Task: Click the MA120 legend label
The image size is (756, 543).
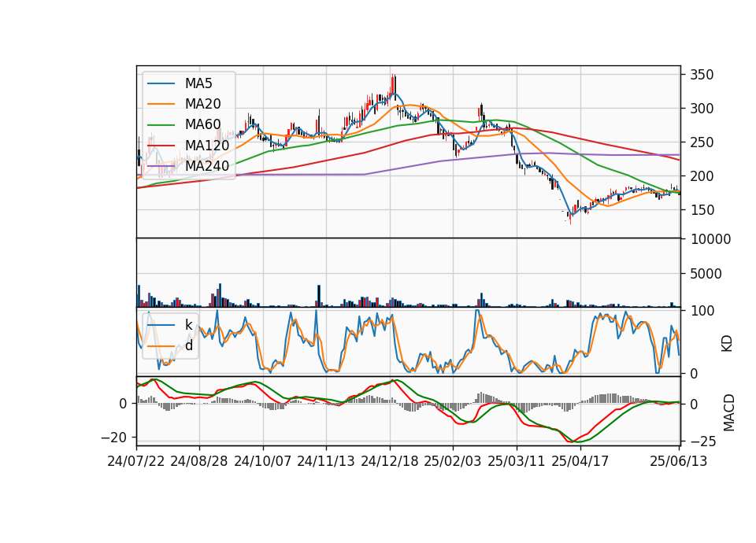Action: [x=207, y=145]
